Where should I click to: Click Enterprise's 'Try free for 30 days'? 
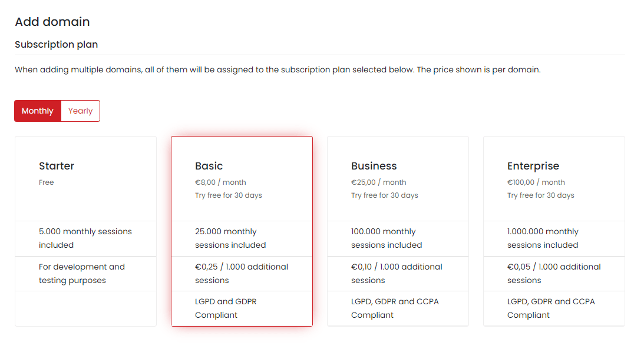[x=541, y=195]
